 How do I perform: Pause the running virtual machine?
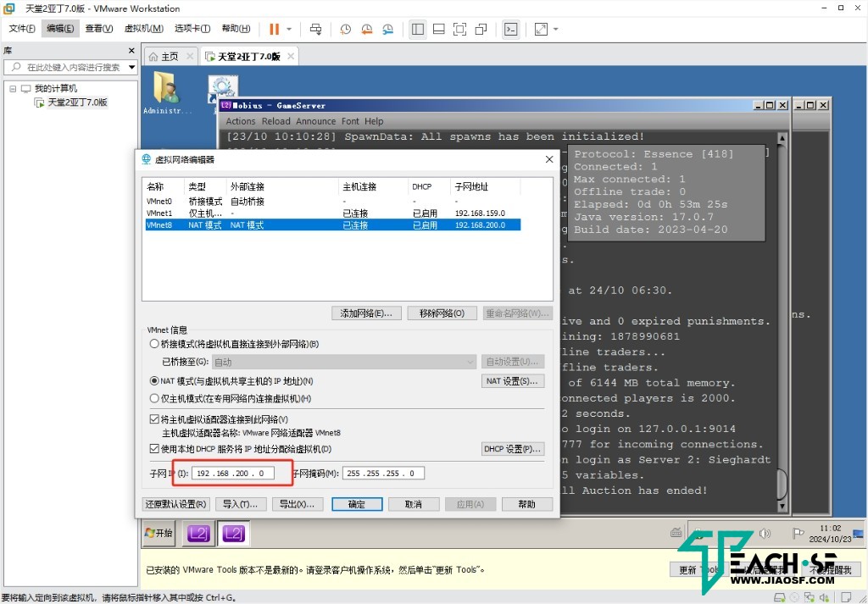274,30
